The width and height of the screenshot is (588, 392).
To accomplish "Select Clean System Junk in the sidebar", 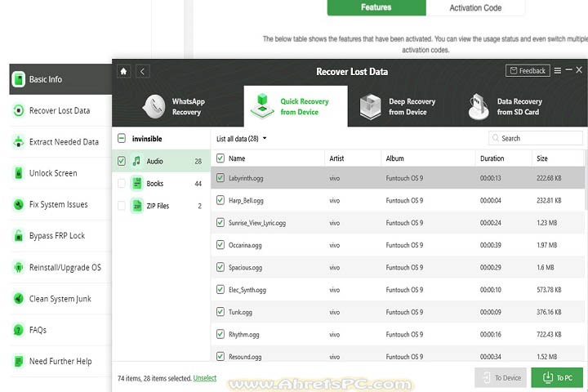I will pos(60,299).
